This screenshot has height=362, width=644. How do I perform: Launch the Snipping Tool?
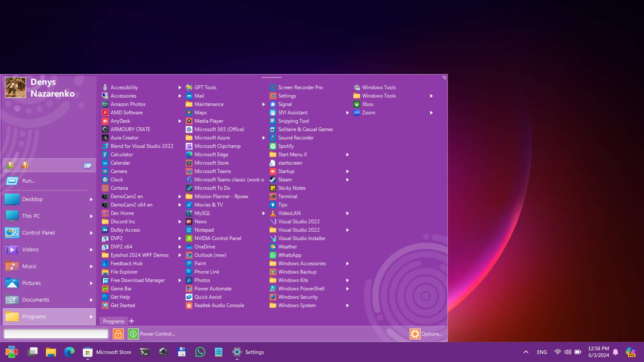pos(289,121)
